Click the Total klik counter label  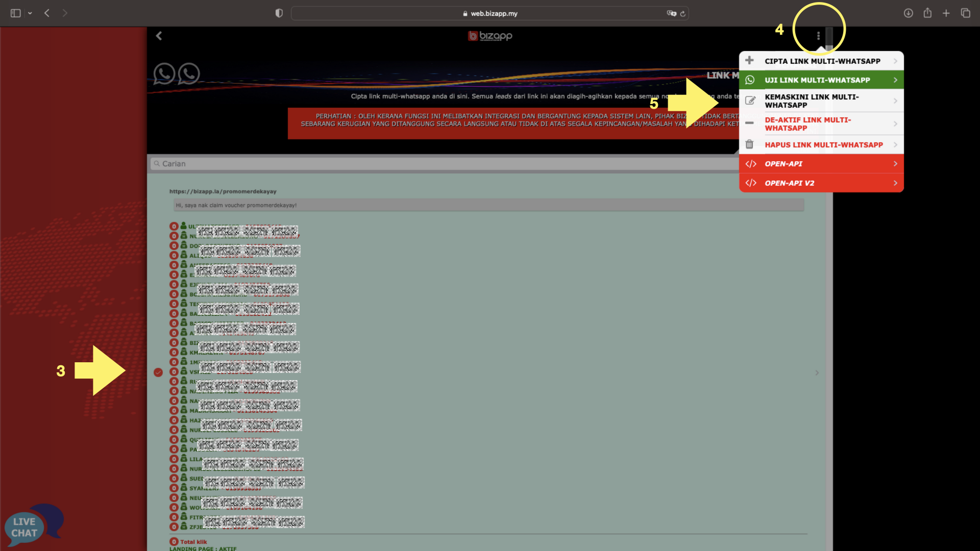(x=193, y=542)
